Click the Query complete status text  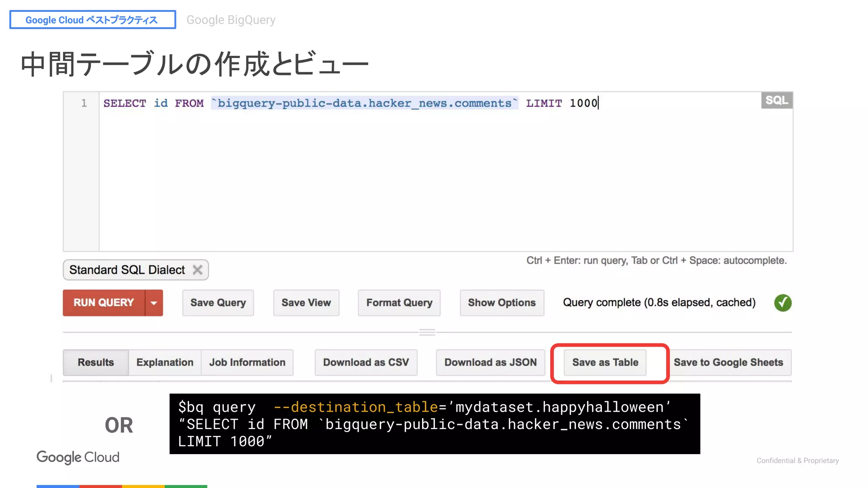coord(659,302)
